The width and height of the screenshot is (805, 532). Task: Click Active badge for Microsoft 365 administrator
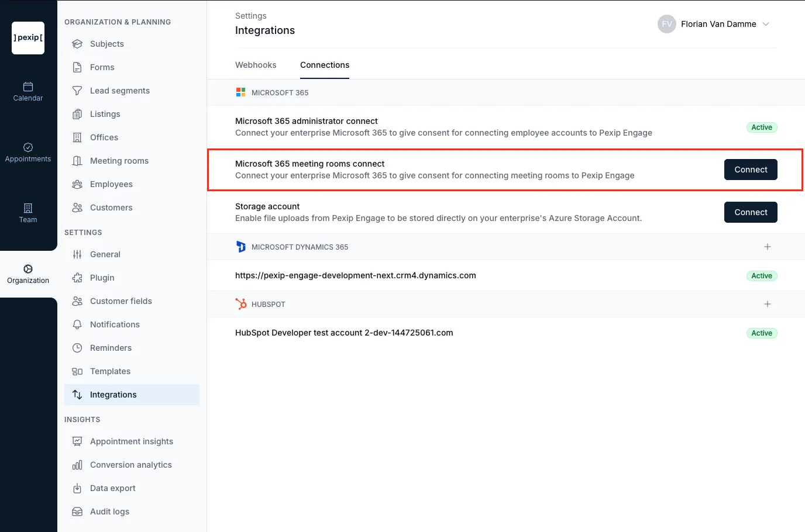point(762,127)
